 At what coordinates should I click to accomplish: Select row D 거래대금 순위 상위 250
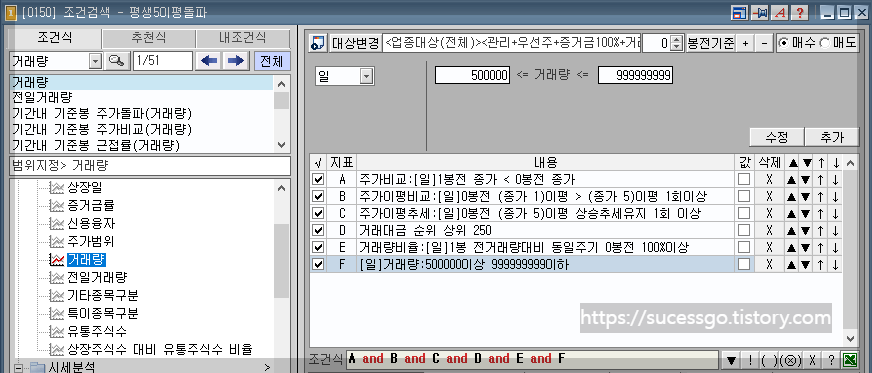[545, 231]
